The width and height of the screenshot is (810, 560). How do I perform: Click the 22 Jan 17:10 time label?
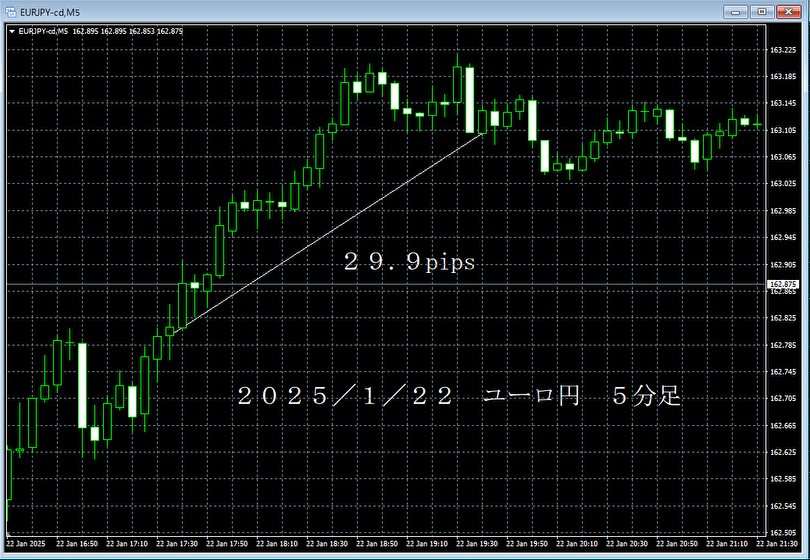click(127, 544)
